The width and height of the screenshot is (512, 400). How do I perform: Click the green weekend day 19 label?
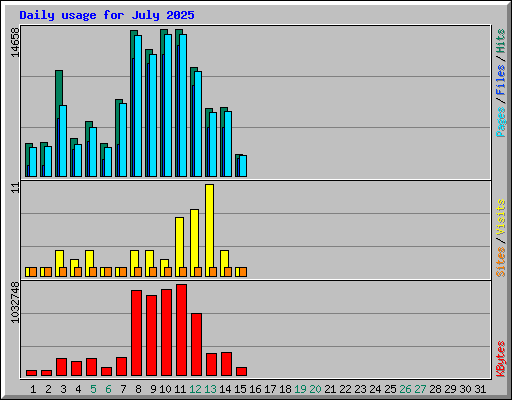(x=300, y=389)
